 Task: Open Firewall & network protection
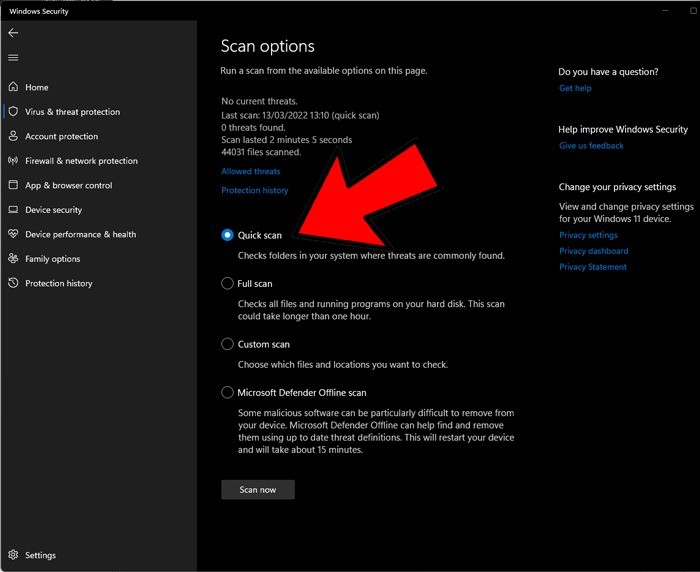click(x=81, y=161)
